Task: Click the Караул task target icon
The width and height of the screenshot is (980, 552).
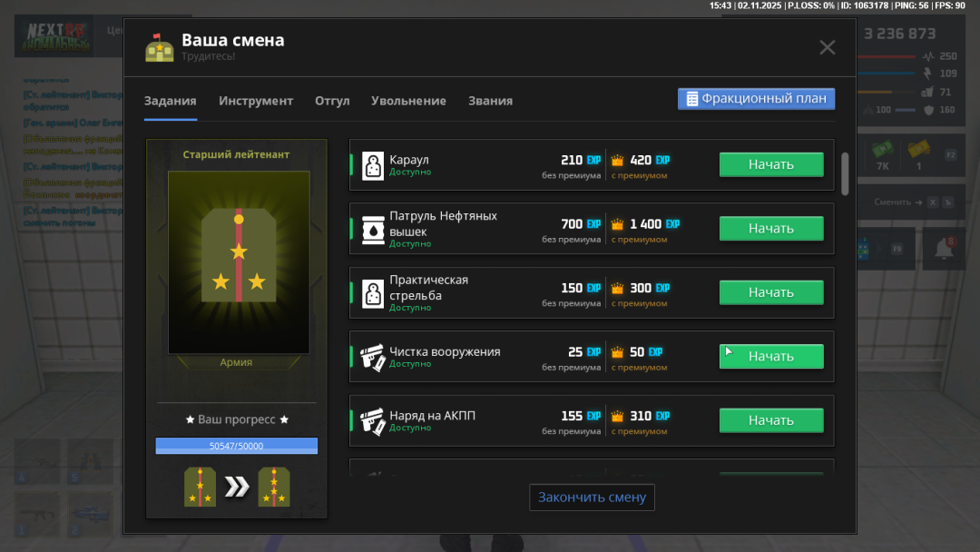Action: click(372, 165)
